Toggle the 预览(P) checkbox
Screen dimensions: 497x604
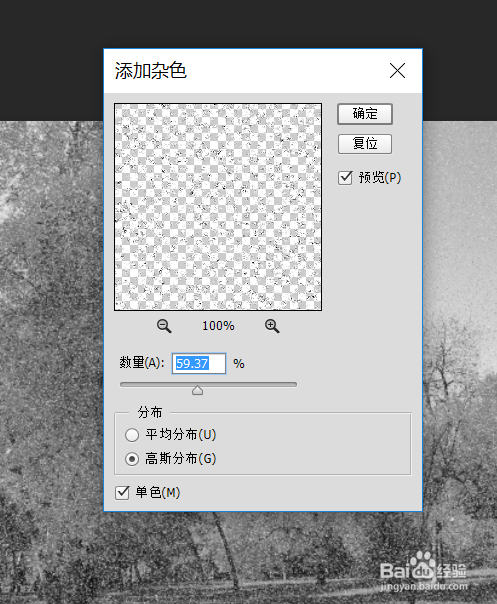point(345,178)
